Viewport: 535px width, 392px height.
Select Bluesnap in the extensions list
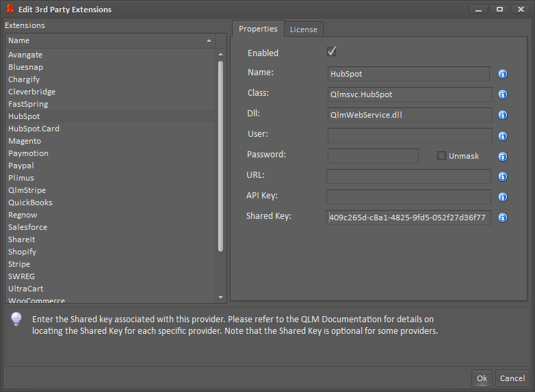point(110,67)
